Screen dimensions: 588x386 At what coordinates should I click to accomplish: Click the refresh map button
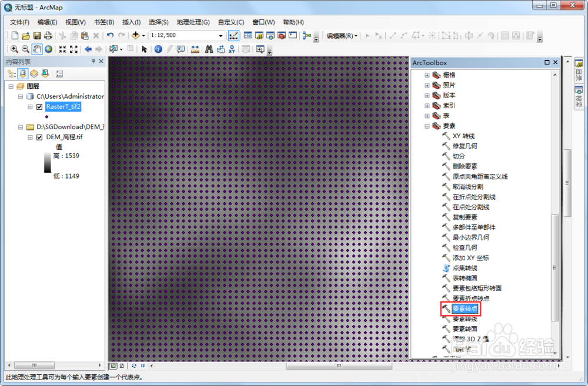point(134,365)
